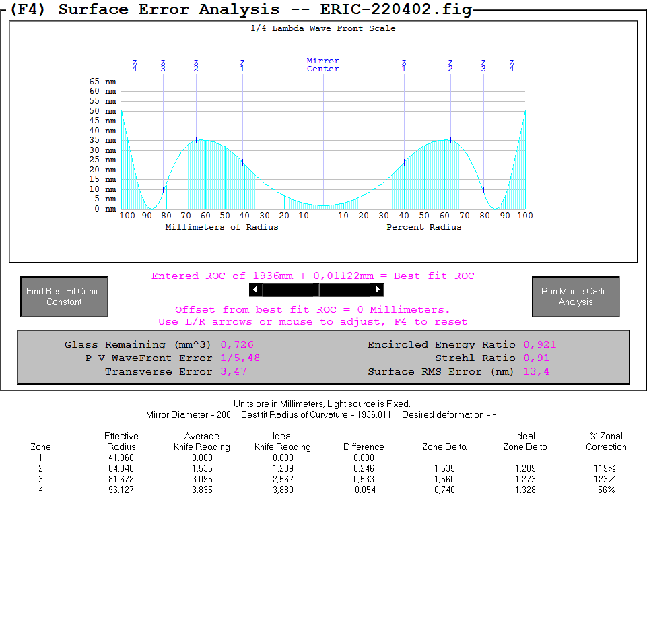Viewport: 647px width, 644px height.
Task: Click the Surface RMS Error value 13,4
Action: tap(536, 372)
